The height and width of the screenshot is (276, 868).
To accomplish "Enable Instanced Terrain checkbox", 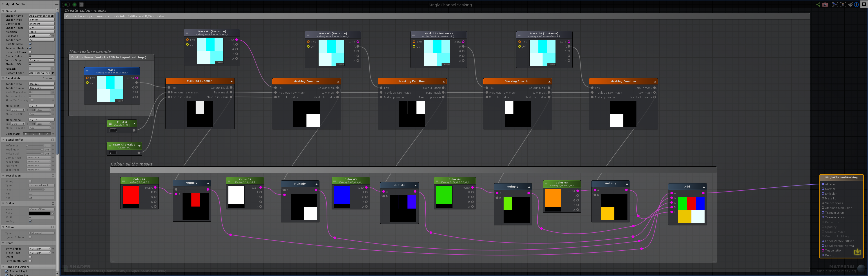I will (30, 52).
